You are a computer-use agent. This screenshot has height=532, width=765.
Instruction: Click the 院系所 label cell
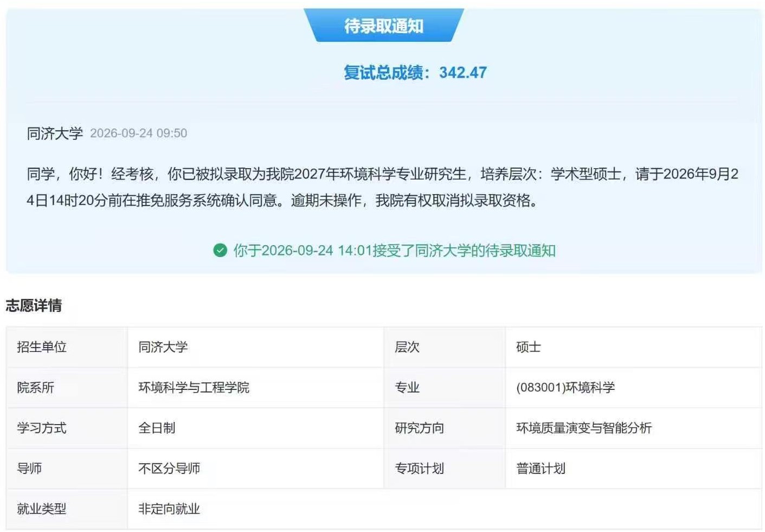67,388
